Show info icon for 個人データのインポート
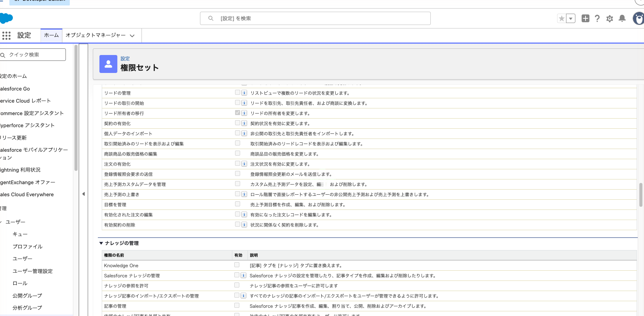This screenshot has width=644, height=316. tap(244, 133)
